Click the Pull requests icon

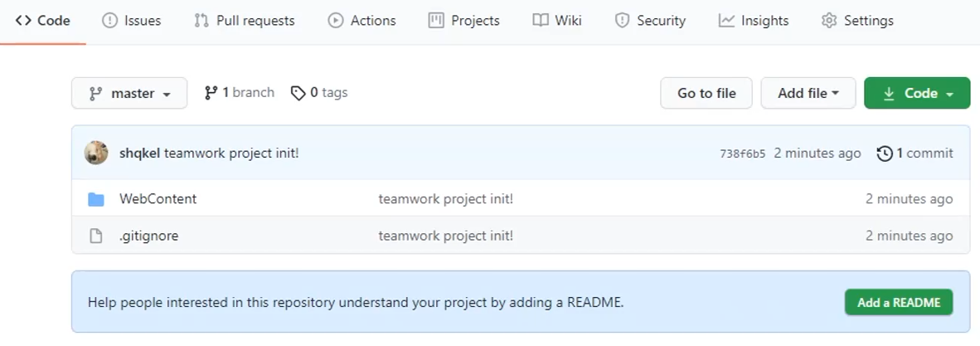201,21
